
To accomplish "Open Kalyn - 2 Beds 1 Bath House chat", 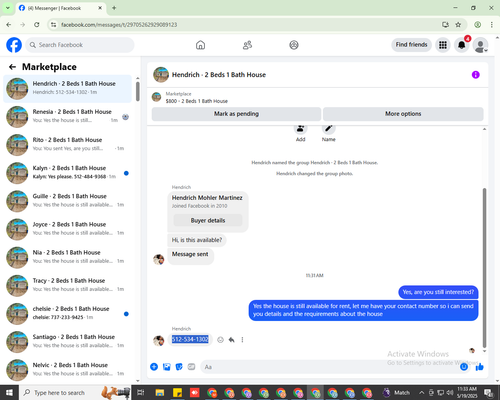I will (x=68, y=173).
